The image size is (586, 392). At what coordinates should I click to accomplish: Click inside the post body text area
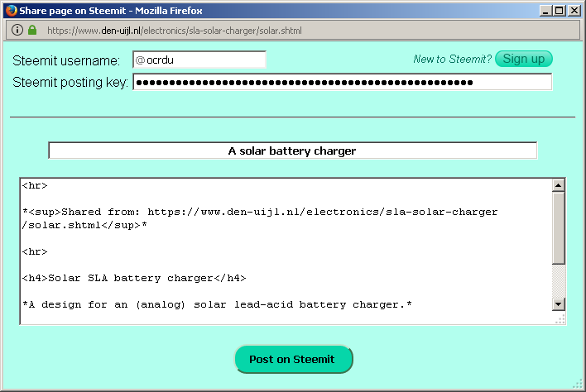(x=286, y=251)
